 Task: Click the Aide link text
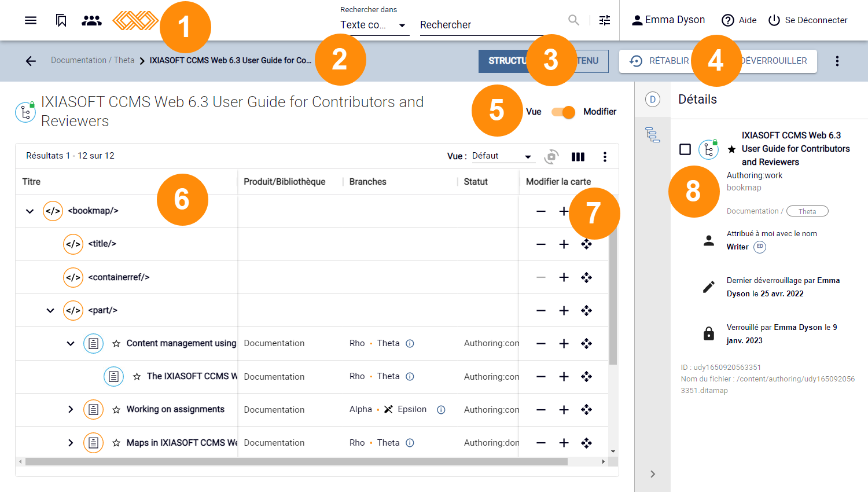pyautogui.click(x=748, y=20)
